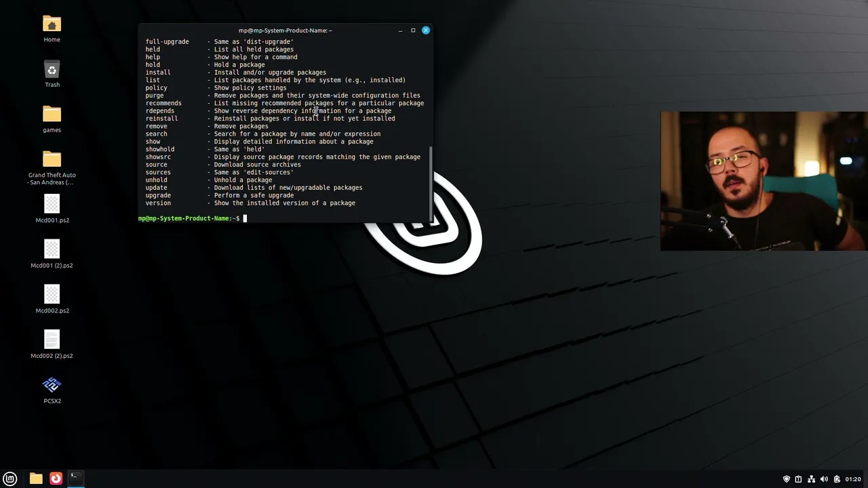Click the 'help' command in terminal output
This screenshot has width=868, height=488.
[153, 57]
